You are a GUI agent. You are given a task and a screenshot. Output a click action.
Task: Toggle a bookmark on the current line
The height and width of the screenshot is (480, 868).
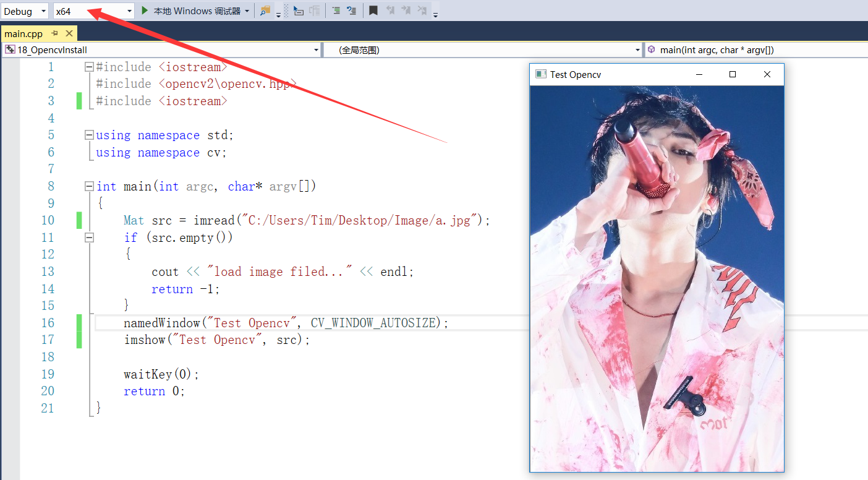pyautogui.click(x=373, y=11)
